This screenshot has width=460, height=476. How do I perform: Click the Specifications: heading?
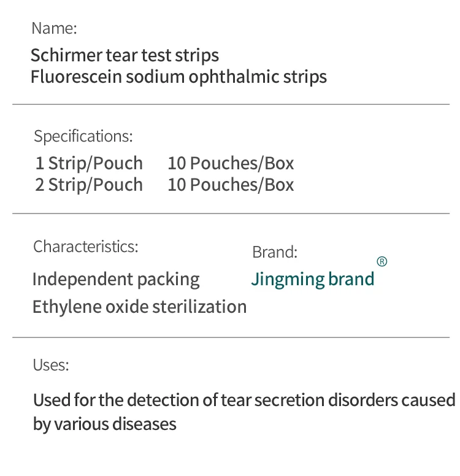click(83, 136)
